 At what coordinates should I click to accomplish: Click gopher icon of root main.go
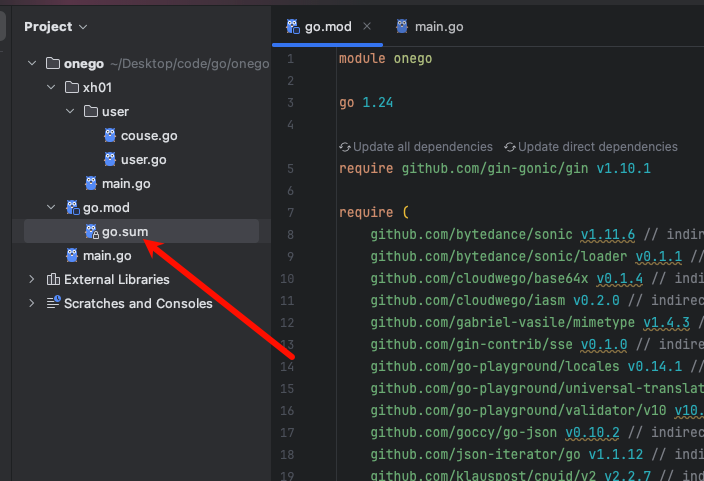point(72,255)
